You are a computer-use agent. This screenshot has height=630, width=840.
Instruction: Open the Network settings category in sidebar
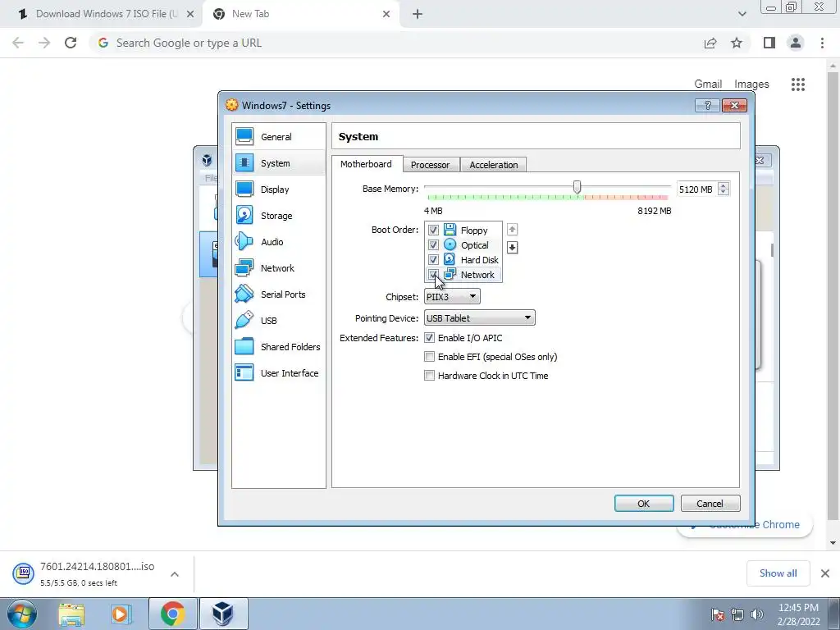pyautogui.click(x=279, y=268)
